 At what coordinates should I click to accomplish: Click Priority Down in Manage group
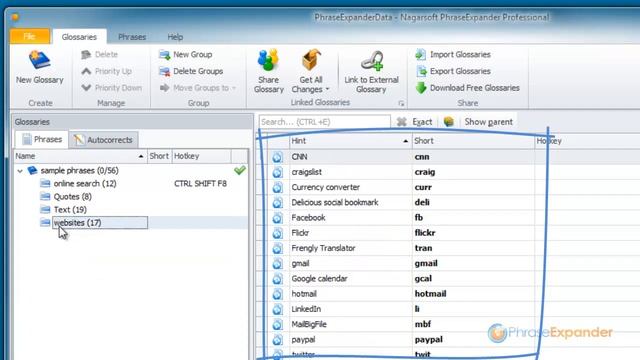coord(111,88)
